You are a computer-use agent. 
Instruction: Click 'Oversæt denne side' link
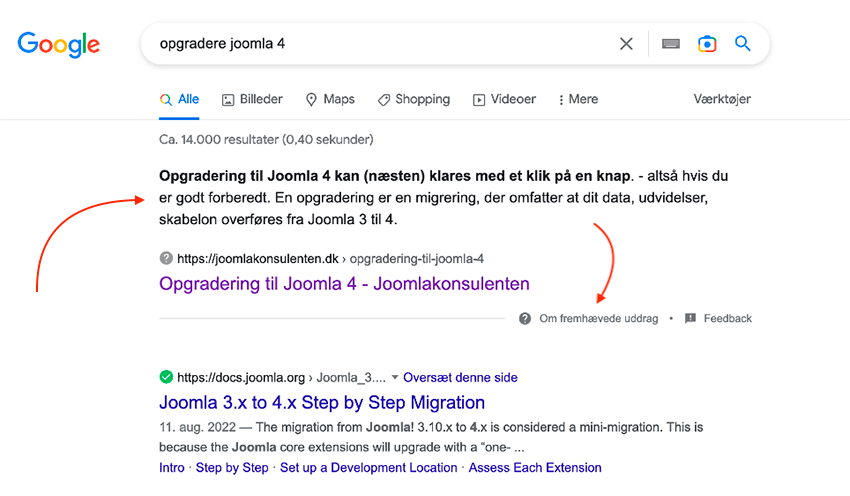pos(460,377)
